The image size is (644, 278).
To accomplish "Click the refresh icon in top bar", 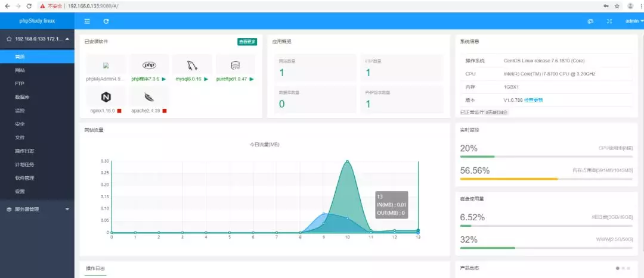I will pyautogui.click(x=106, y=21).
